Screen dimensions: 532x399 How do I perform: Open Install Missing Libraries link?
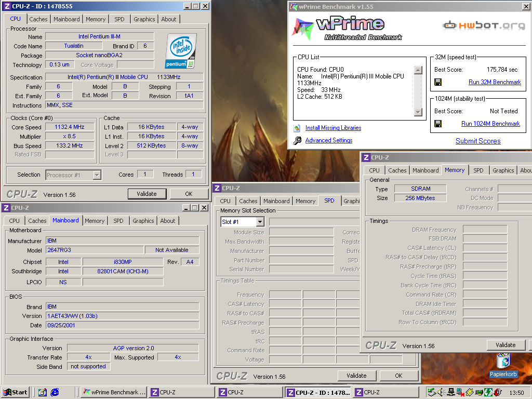[x=333, y=128]
